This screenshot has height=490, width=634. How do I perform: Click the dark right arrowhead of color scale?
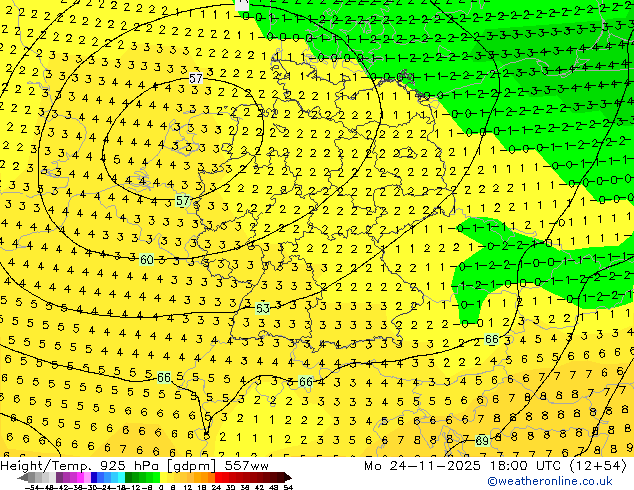pos(288,478)
